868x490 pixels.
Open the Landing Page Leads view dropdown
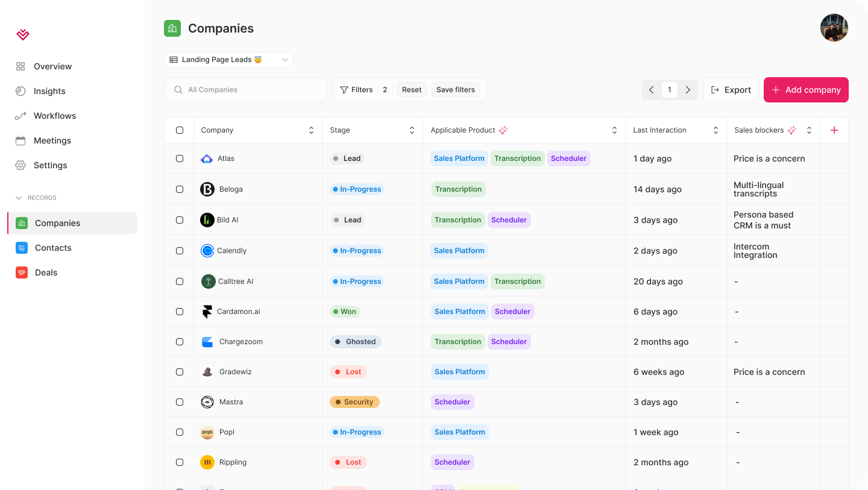click(x=228, y=60)
